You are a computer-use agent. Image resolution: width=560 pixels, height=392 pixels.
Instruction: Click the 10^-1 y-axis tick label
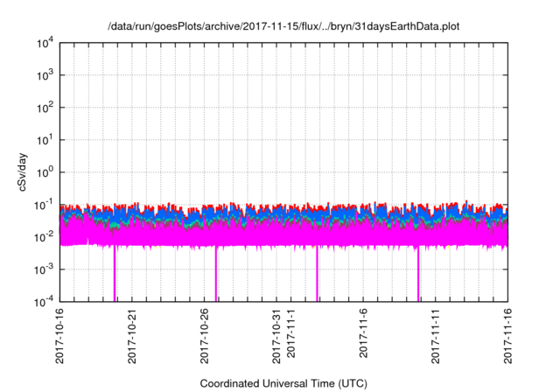pyautogui.click(x=45, y=205)
